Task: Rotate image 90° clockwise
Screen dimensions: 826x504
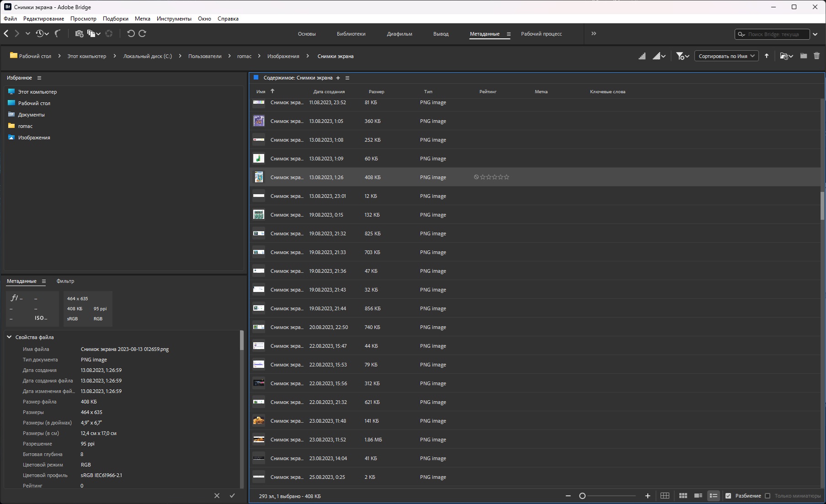Action: coord(143,33)
